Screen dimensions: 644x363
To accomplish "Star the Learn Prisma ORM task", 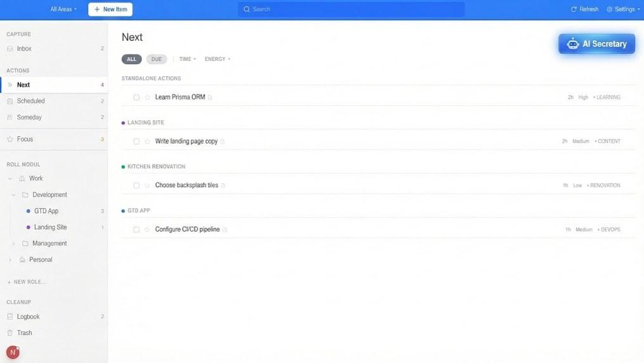I will [148, 98].
